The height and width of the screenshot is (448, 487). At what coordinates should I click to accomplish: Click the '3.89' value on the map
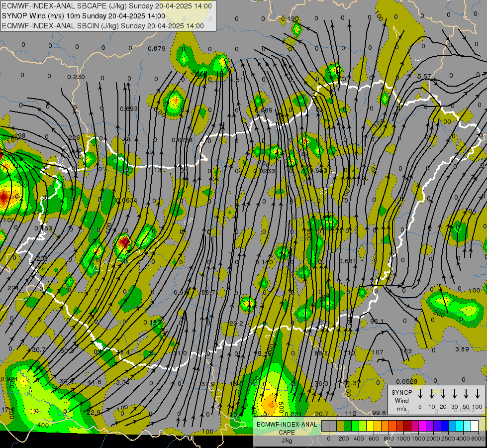[462, 349]
